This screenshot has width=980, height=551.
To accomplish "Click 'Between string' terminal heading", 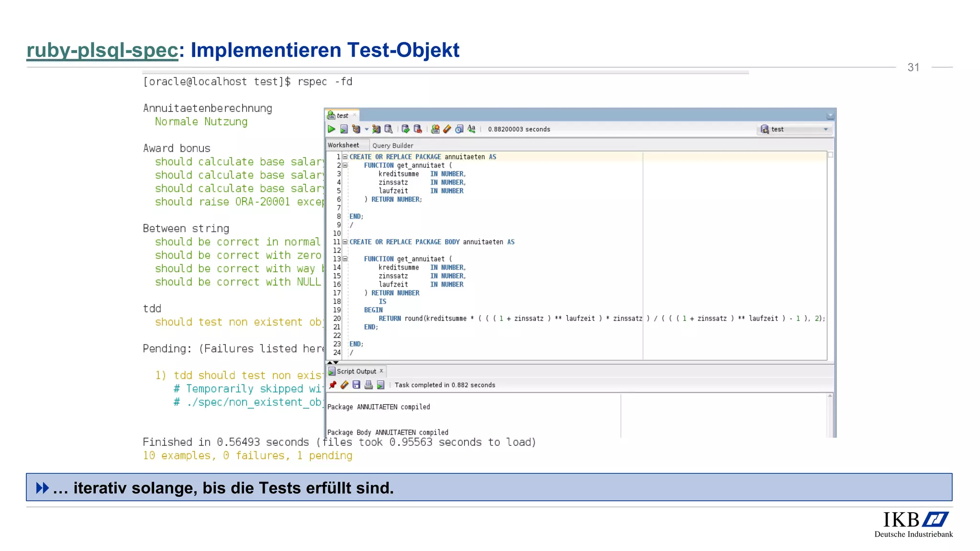I will pyautogui.click(x=186, y=229).
